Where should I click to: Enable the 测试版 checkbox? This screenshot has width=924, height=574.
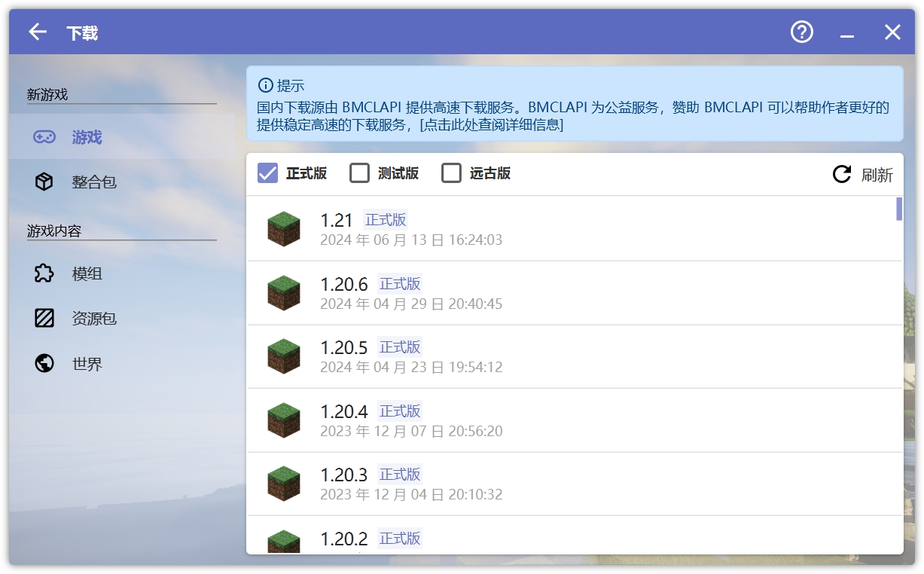click(x=359, y=173)
